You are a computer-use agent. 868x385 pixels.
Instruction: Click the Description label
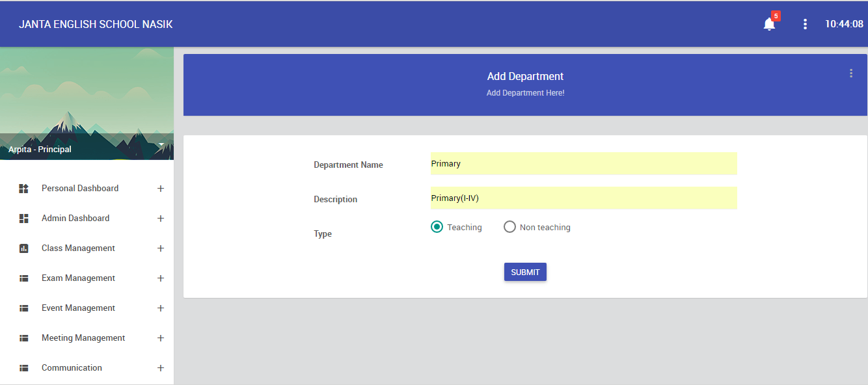(x=335, y=200)
